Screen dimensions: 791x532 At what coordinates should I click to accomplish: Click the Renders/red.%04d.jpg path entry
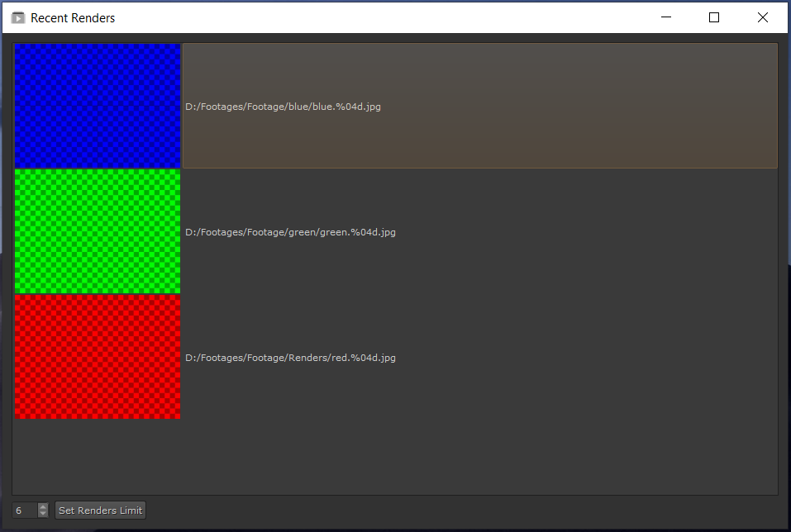click(290, 358)
